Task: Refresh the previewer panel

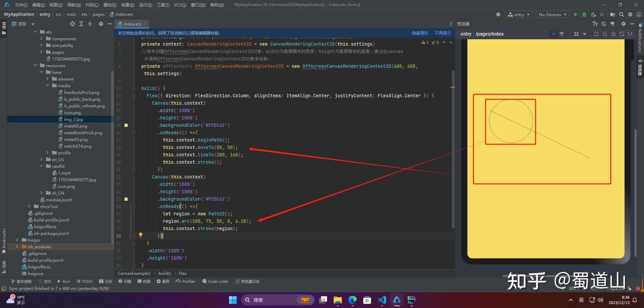Action: 604,24
